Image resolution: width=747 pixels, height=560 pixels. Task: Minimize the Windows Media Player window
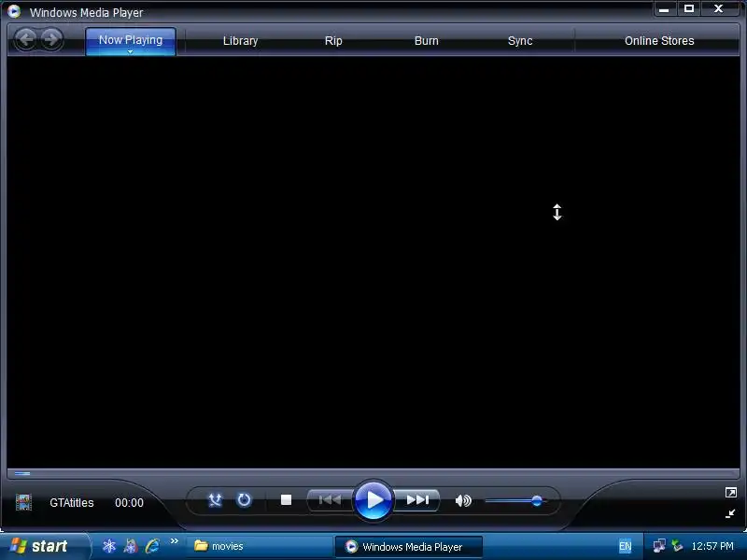664,8
